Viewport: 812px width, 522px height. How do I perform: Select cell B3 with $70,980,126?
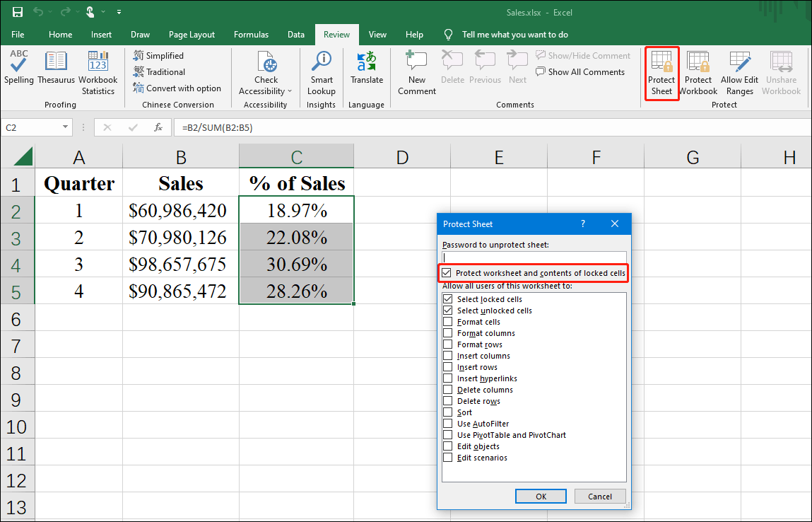coord(181,238)
